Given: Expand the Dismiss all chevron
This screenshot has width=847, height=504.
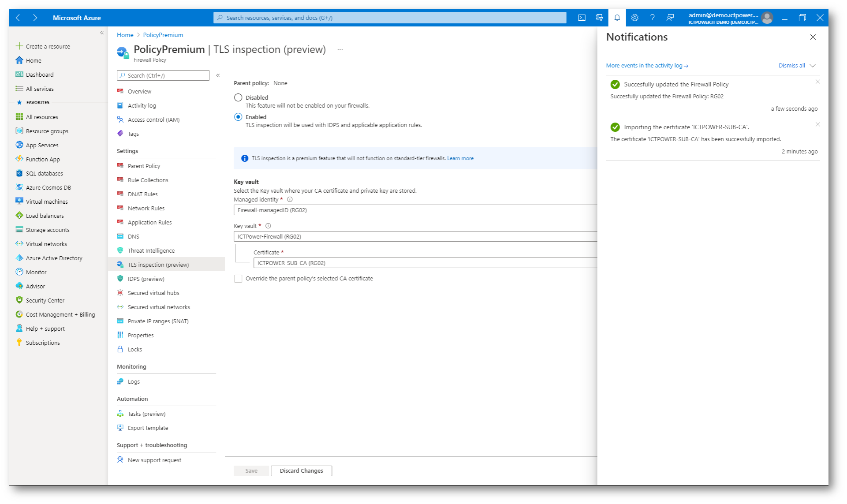Looking at the screenshot, I should click(813, 66).
